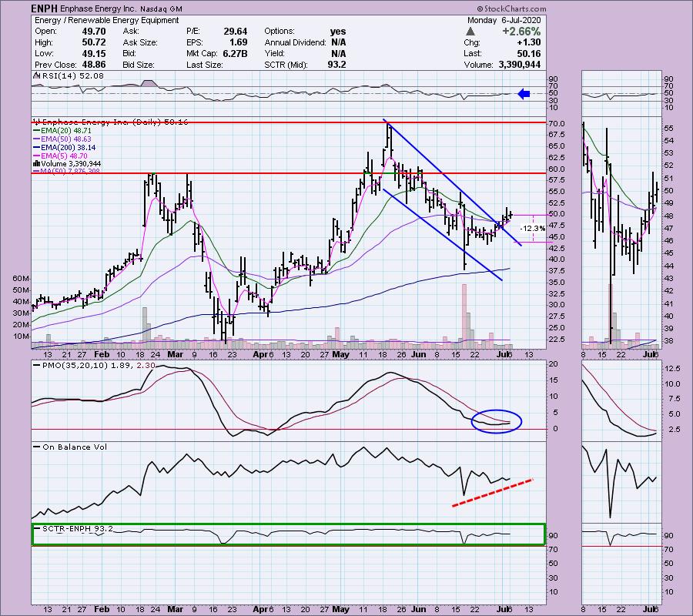The image size is (693, 616).
Task: Click the Volume value in the quote table
Action: tap(520, 65)
